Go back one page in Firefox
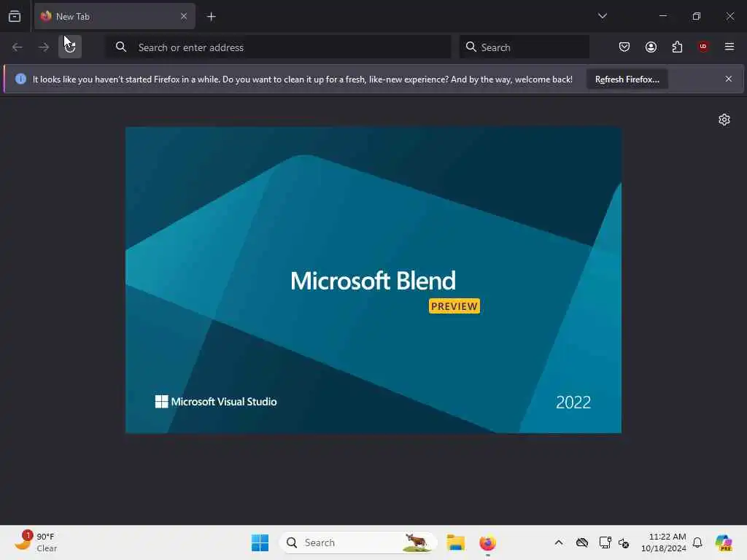 [x=18, y=47]
